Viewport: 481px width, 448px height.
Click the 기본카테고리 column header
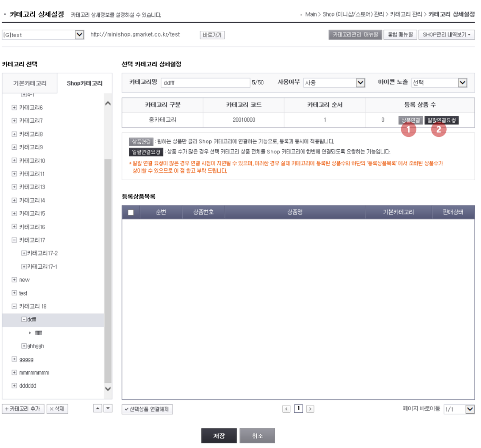click(x=399, y=212)
